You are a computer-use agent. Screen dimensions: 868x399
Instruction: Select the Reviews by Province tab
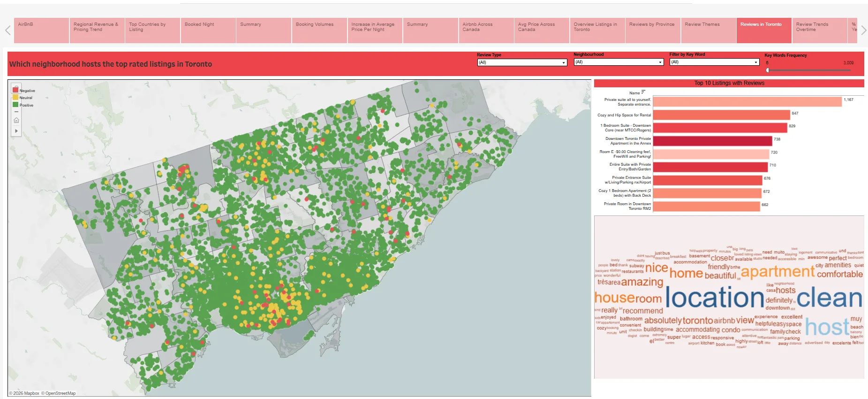coord(653,31)
